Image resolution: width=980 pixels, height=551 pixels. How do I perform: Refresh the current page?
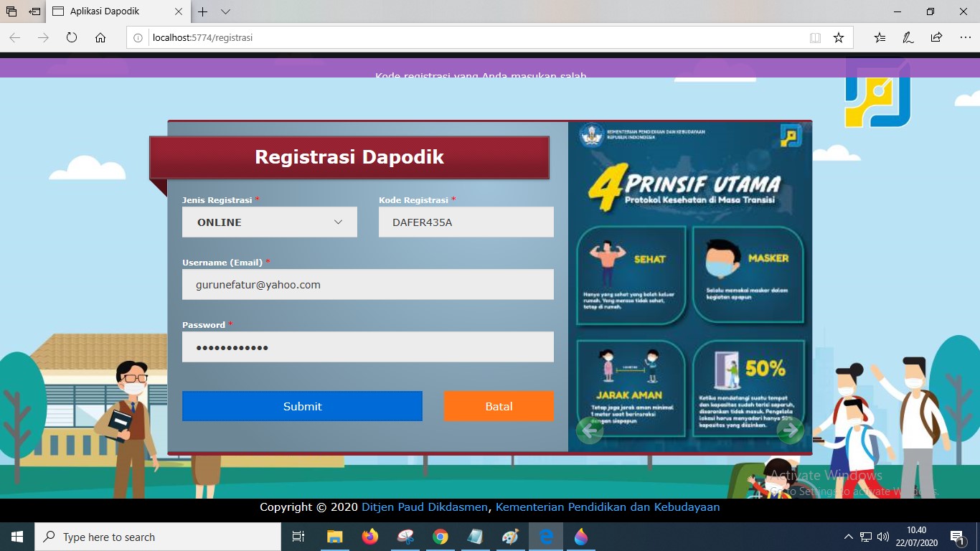coord(72,38)
